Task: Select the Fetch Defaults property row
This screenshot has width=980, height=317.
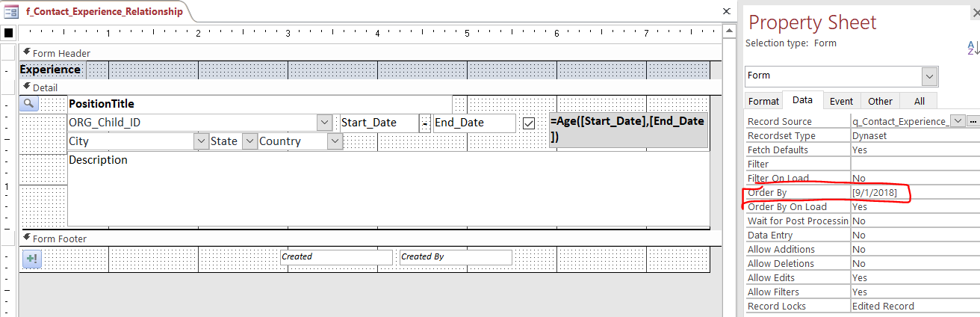Action: pos(863,150)
